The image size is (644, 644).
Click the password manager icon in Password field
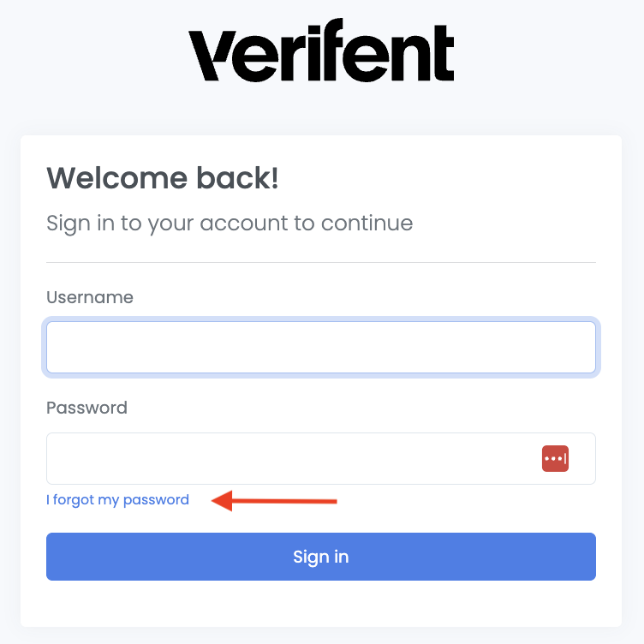pyautogui.click(x=555, y=459)
